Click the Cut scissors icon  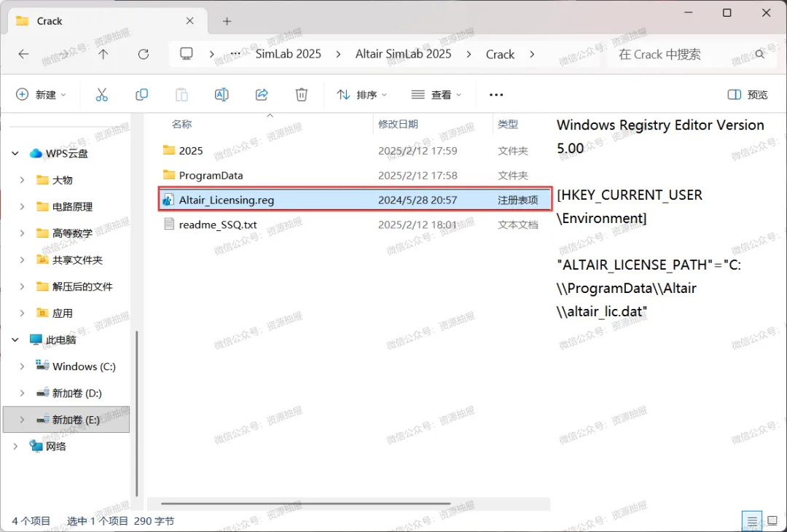102,94
